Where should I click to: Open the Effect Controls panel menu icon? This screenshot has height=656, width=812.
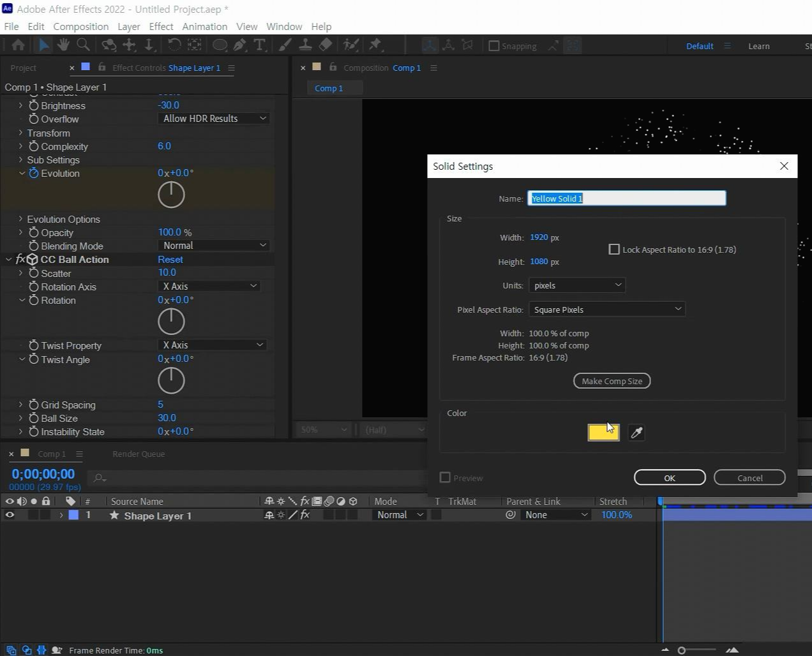[231, 68]
